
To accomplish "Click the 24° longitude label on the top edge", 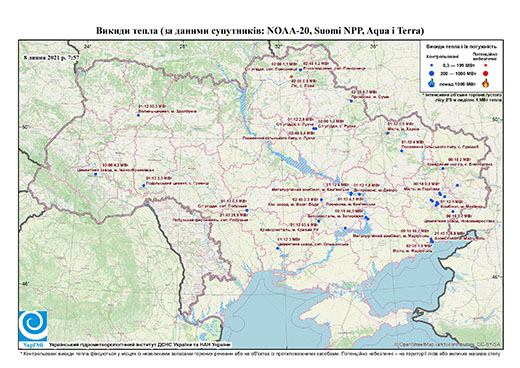I will click(87, 46).
